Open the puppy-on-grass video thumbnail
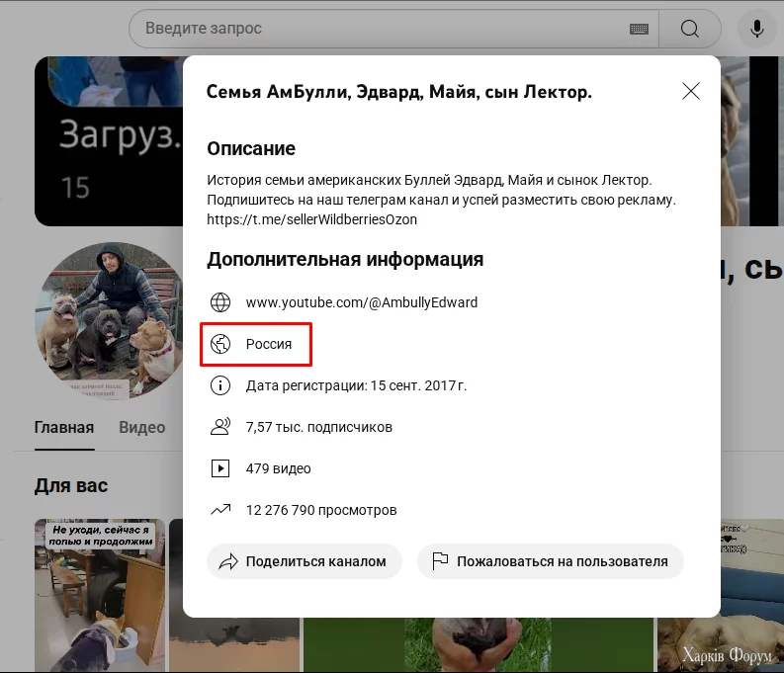Screen dimensions: 784x673 point(479,644)
